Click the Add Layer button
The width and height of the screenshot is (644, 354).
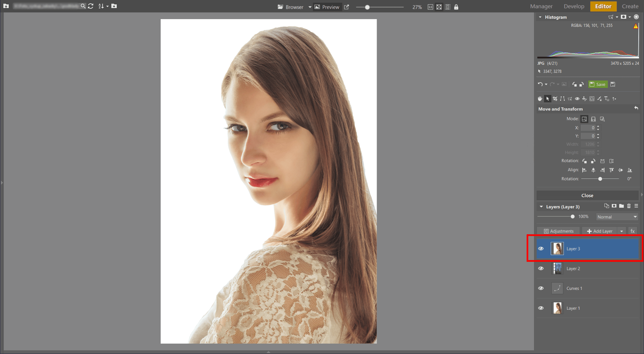[x=599, y=231]
